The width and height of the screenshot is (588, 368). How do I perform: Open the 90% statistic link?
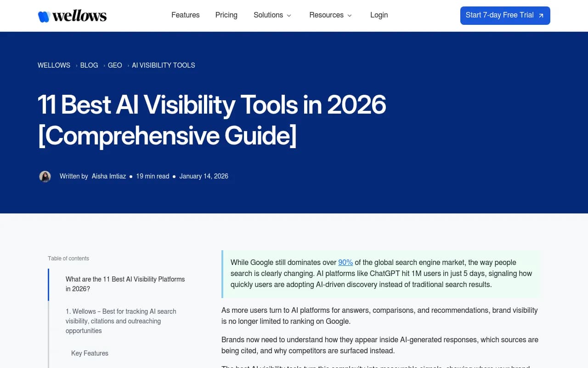click(x=345, y=262)
